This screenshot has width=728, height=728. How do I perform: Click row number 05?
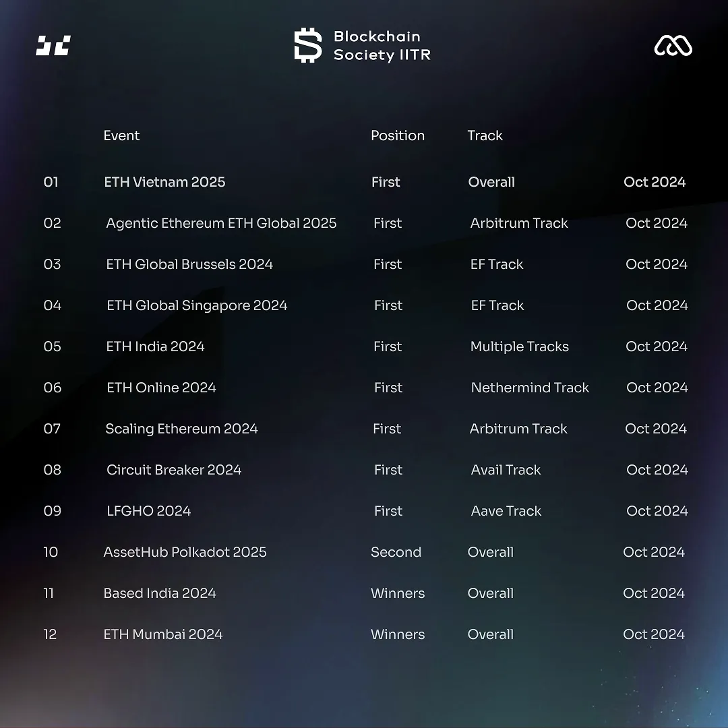tap(52, 346)
